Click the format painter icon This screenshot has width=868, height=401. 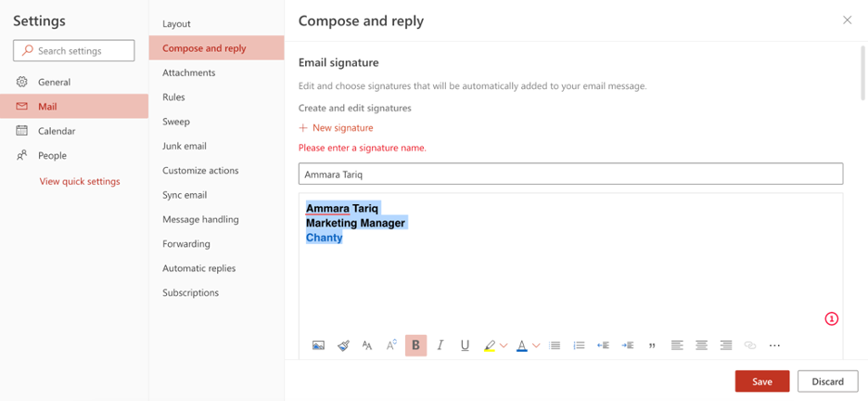click(x=343, y=345)
